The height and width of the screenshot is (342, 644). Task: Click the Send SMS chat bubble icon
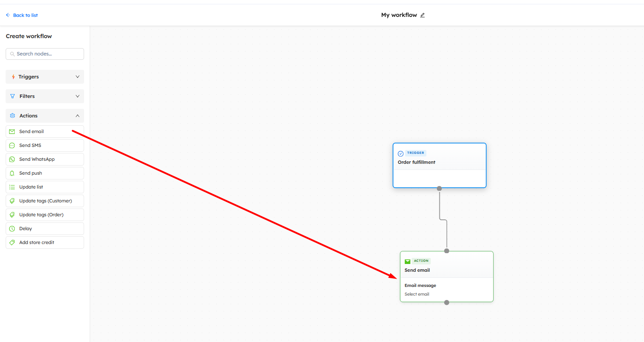12,146
